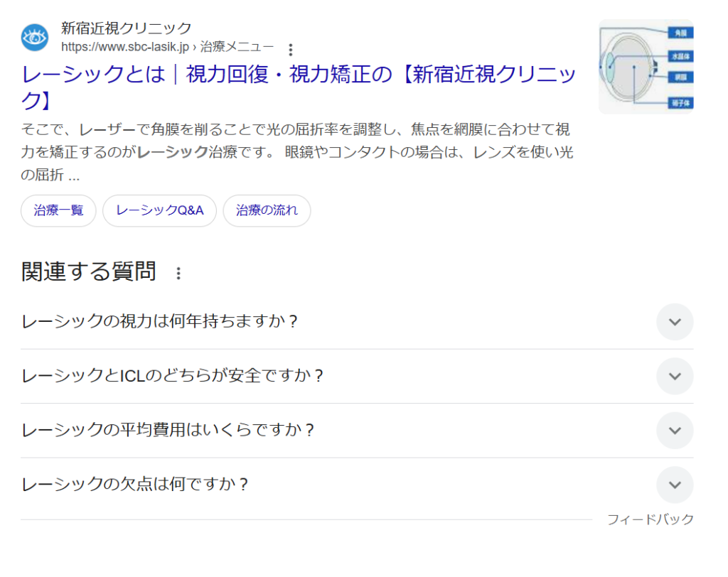
Task: Click the site name 新宿近視クリニック
Action: pyautogui.click(x=126, y=28)
